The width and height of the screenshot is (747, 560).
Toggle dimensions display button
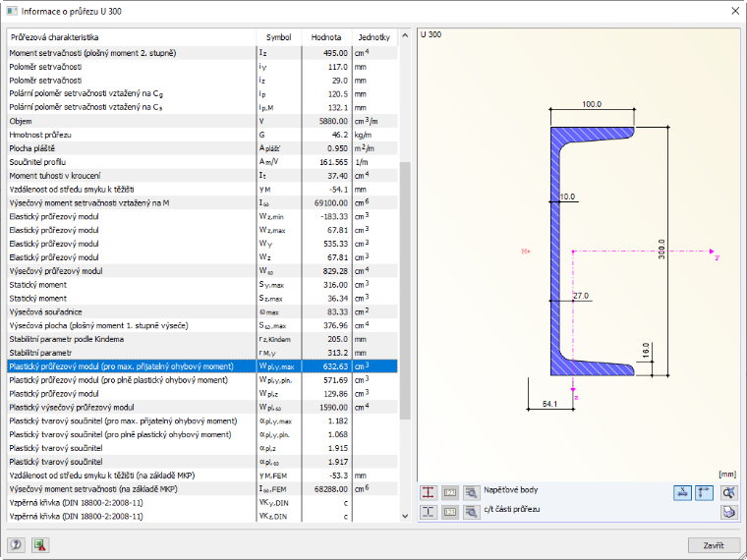pos(683,492)
